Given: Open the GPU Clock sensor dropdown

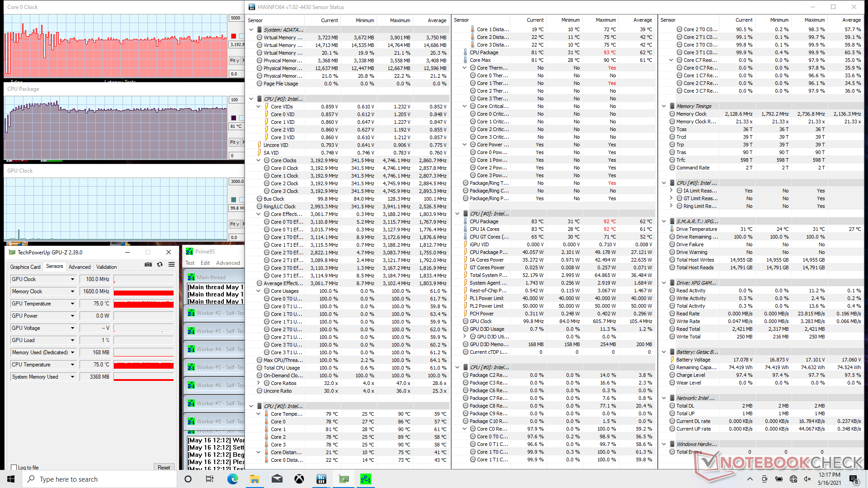Looking at the screenshot, I should point(72,279).
